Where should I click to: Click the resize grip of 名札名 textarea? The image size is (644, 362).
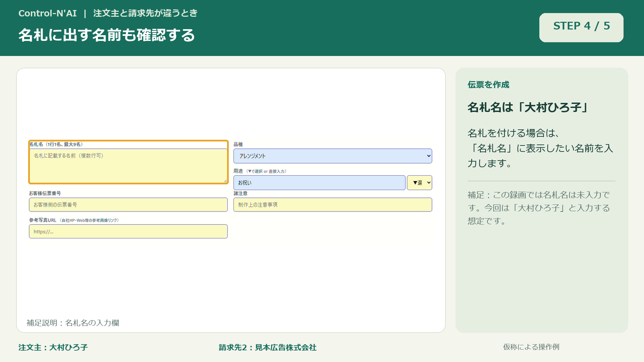(x=225, y=181)
